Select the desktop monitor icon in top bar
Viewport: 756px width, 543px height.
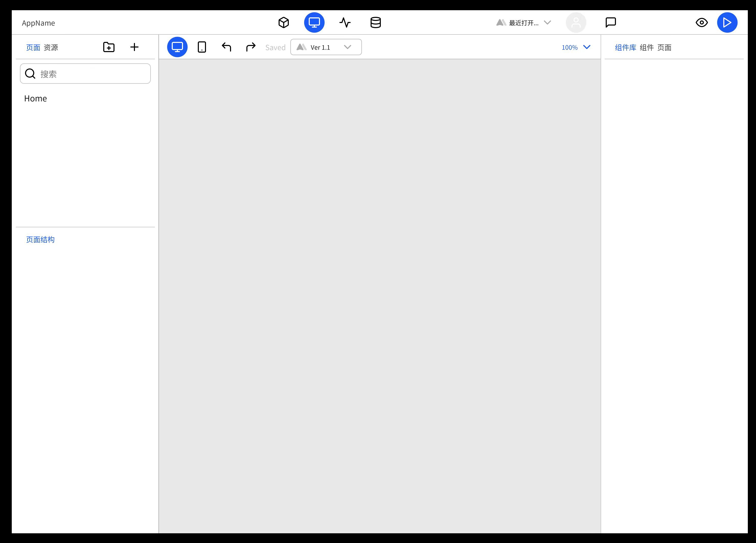314,23
